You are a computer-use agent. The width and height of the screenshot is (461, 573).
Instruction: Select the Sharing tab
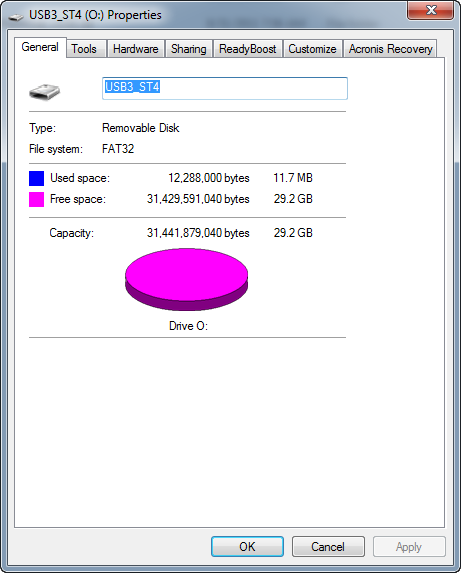pyautogui.click(x=189, y=49)
